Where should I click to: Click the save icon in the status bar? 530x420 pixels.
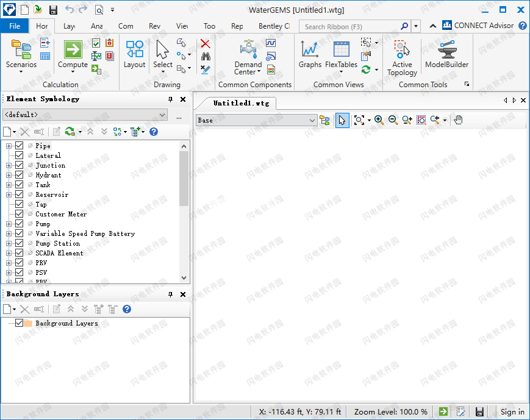tap(479, 411)
